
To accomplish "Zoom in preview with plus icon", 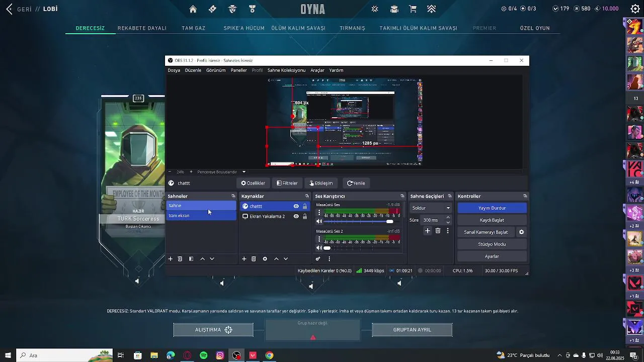I will click(x=191, y=172).
